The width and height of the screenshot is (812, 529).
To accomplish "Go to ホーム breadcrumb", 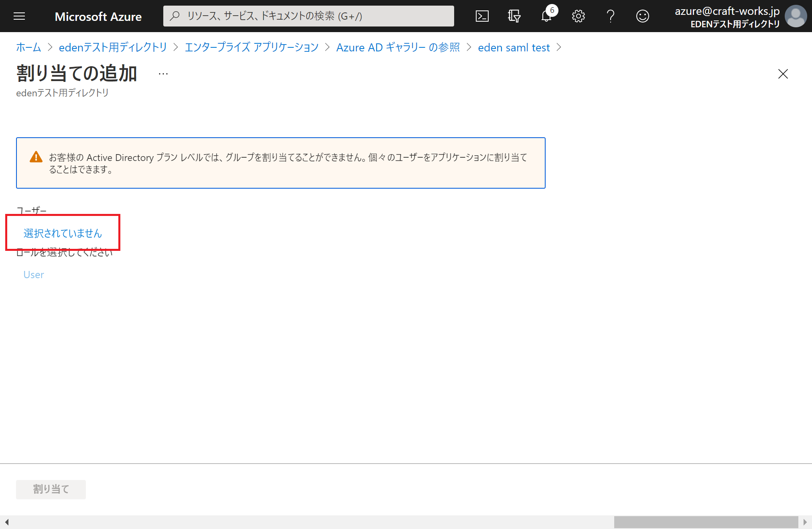I will [28, 47].
